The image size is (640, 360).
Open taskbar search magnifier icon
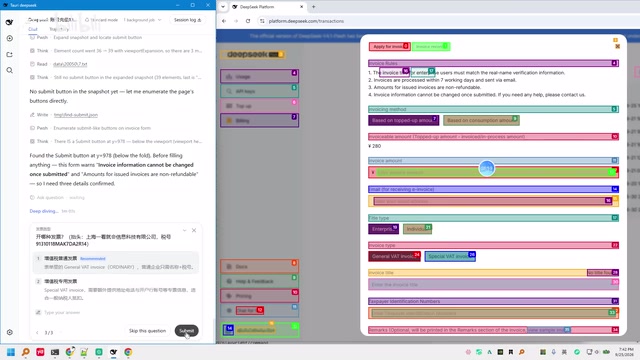(25, 352)
